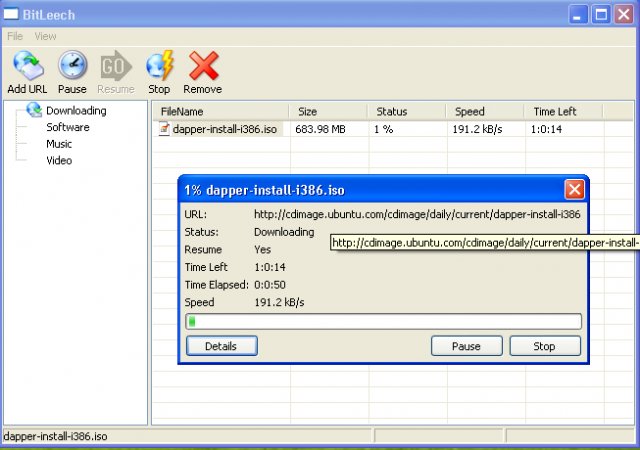
Task: Sort by the Status column header
Action: (x=407, y=111)
